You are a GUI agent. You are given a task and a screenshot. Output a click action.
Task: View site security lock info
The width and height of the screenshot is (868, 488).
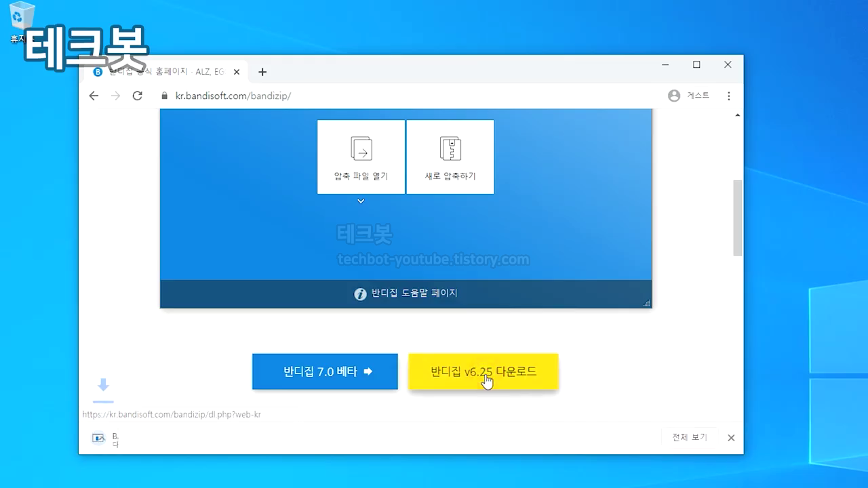163,96
